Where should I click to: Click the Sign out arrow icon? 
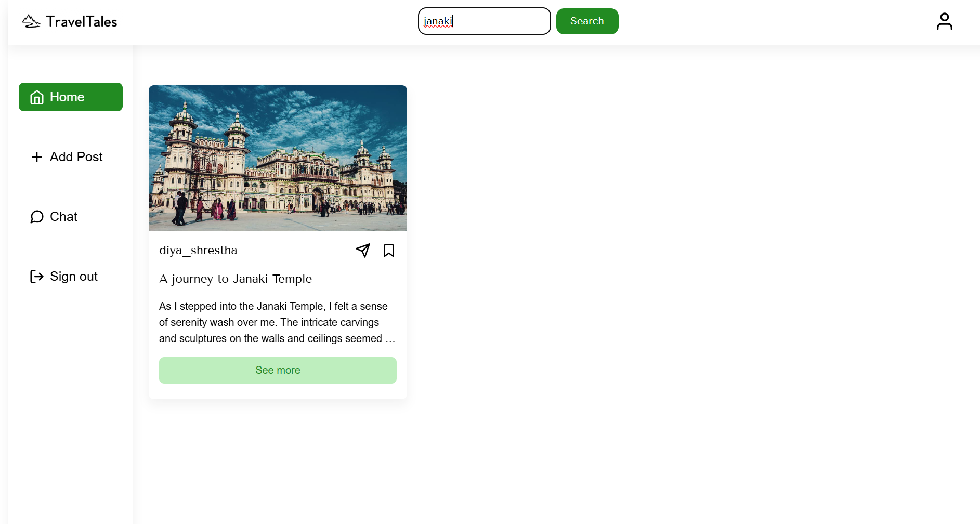(x=36, y=277)
